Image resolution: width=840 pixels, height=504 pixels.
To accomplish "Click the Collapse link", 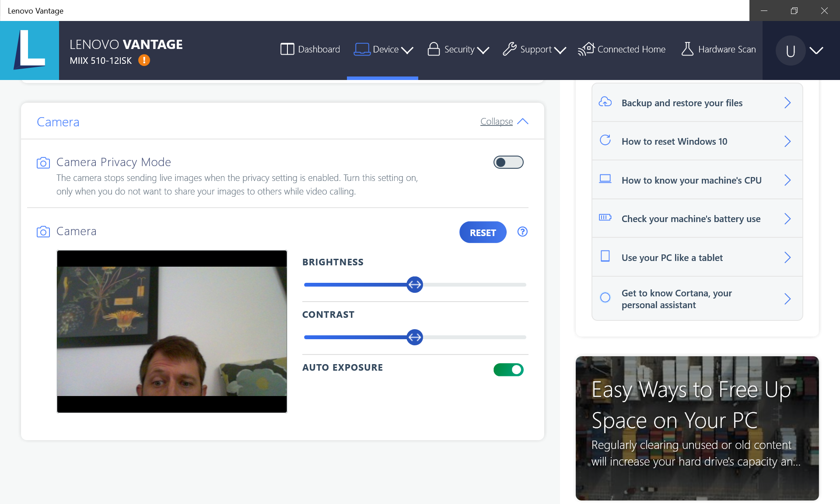I will point(497,122).
